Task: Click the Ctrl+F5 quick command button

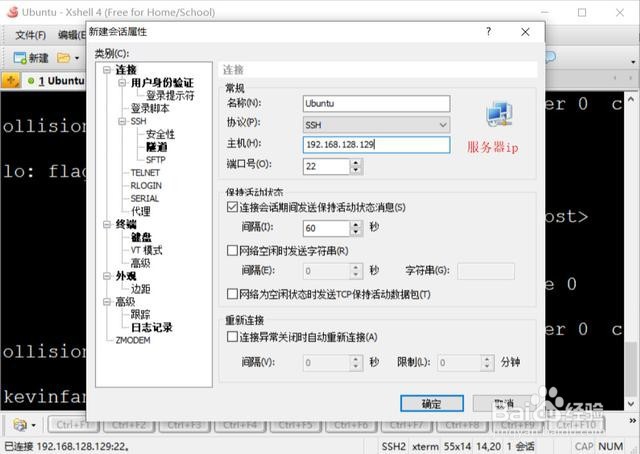Action: coord(296,425)
